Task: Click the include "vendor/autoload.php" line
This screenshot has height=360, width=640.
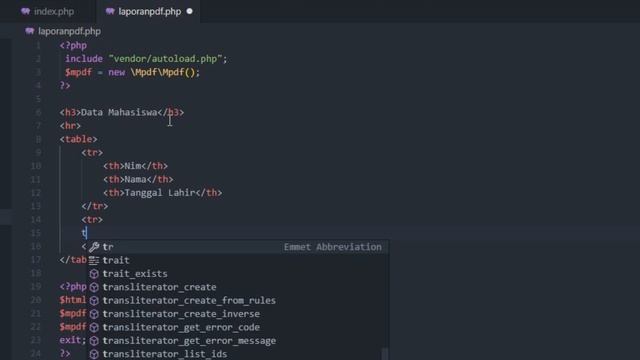Action: [146, 59]
